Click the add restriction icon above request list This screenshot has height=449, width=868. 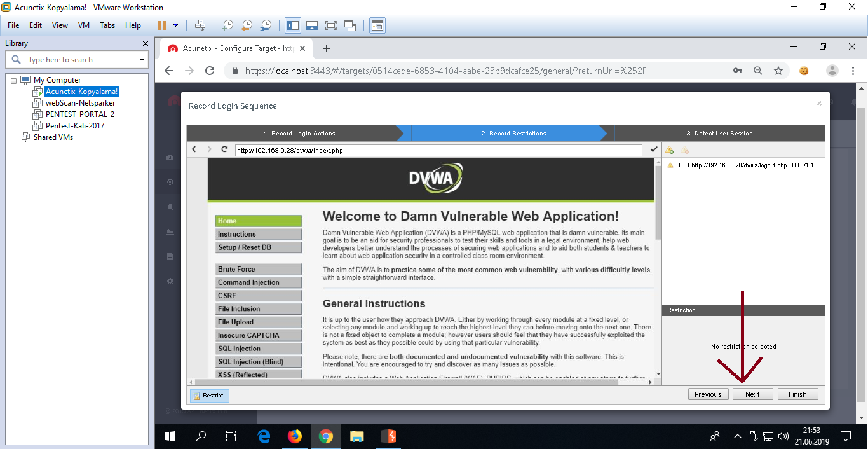click(x=669, y=150)
